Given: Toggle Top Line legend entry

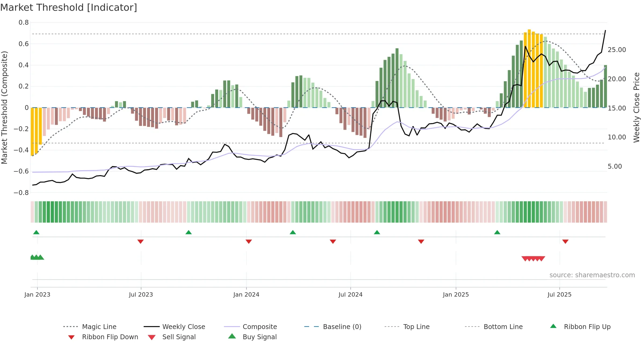Looking at the screenshot, I should point(407,327).
